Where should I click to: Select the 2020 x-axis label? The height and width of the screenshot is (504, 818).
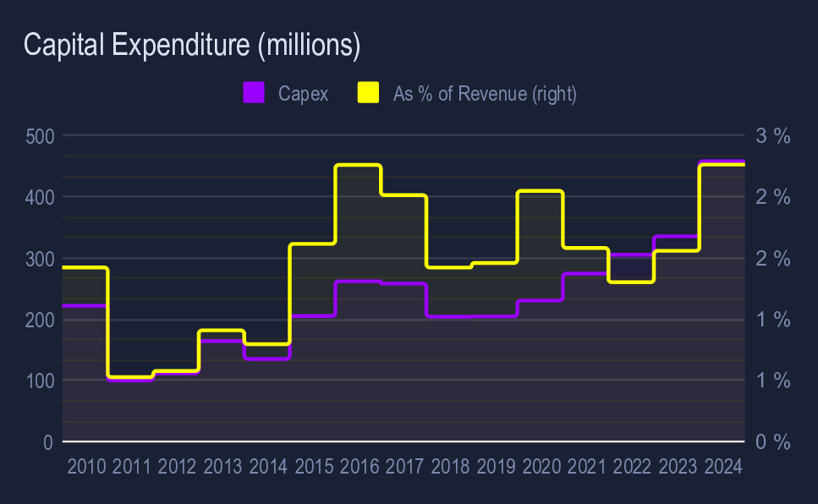(x=541, y=467)
